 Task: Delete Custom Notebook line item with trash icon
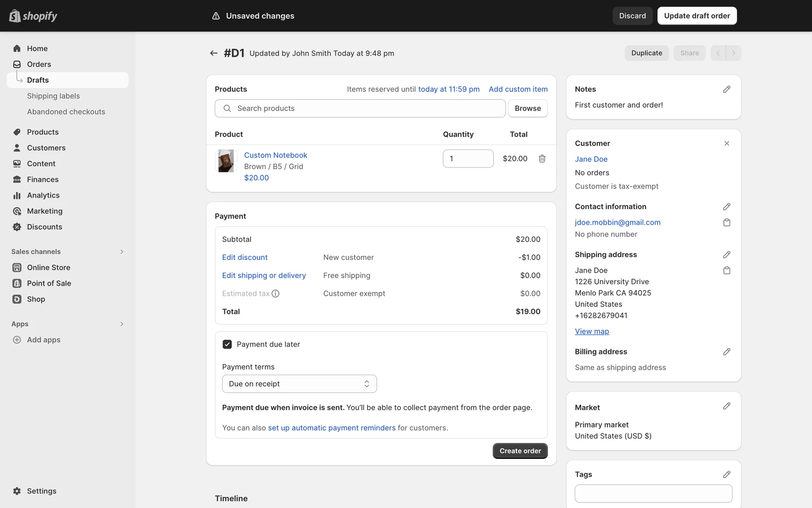point(542,158)
